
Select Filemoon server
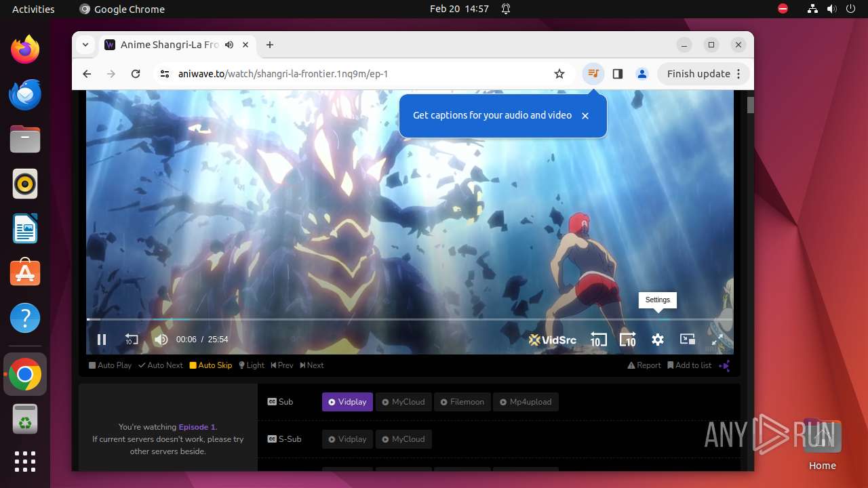pyautogui.click(x=462, y=402)
